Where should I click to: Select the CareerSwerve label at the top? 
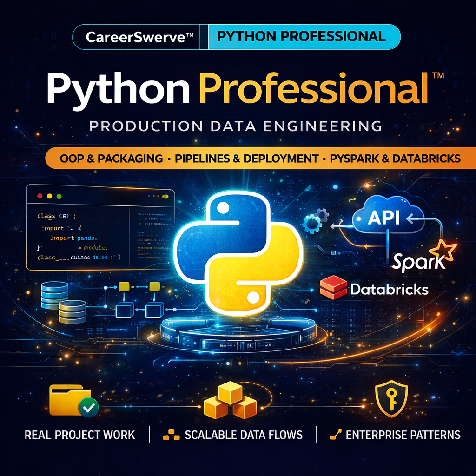136,37
